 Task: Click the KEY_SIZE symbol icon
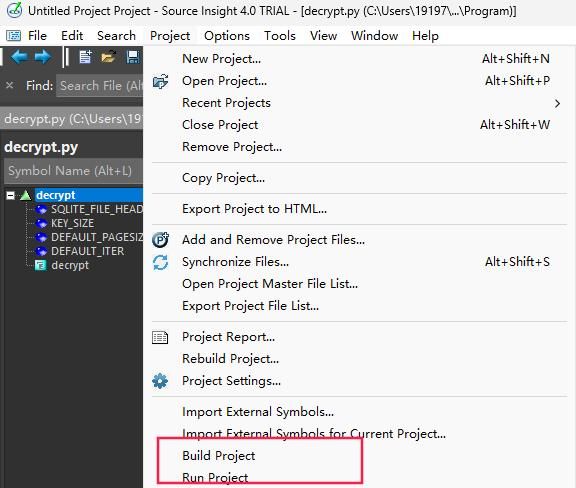[41, 223]
